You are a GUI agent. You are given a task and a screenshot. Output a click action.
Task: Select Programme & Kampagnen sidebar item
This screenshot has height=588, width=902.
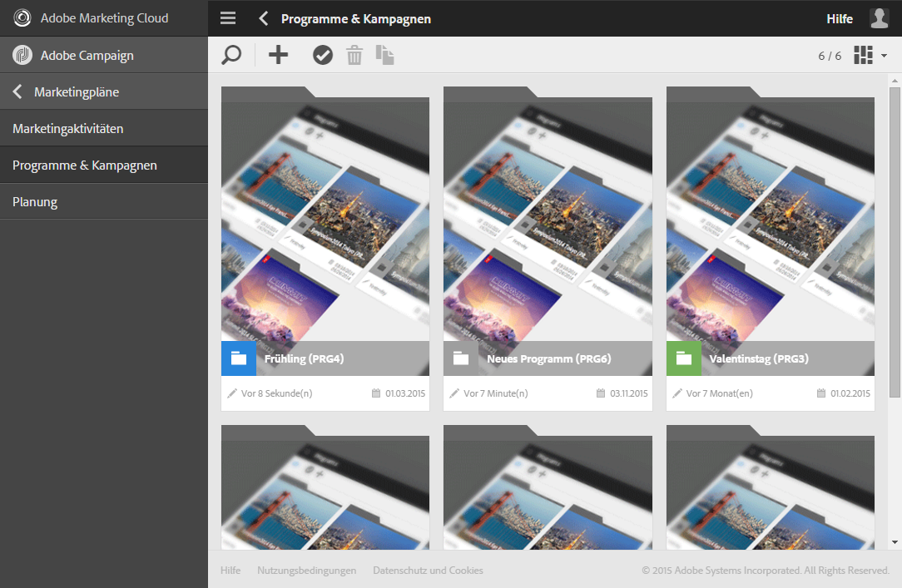coord(103,165)
